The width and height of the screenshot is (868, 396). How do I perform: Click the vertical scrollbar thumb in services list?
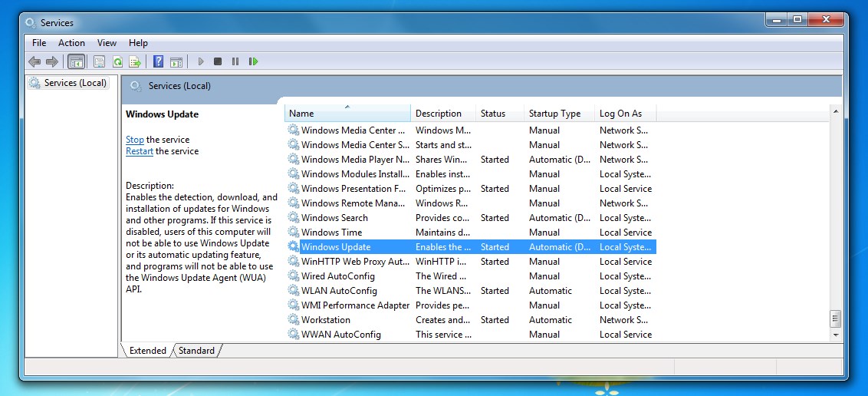click(836, 319)
